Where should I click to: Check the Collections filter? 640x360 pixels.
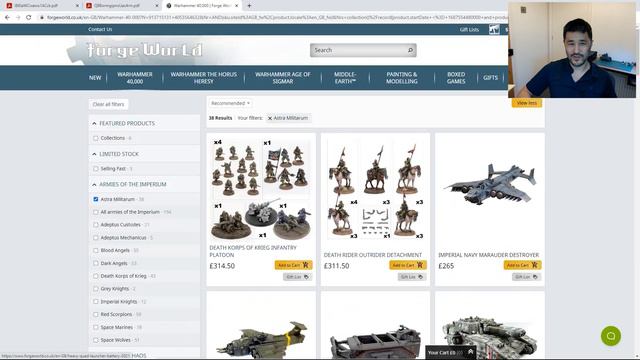point(96,138)
